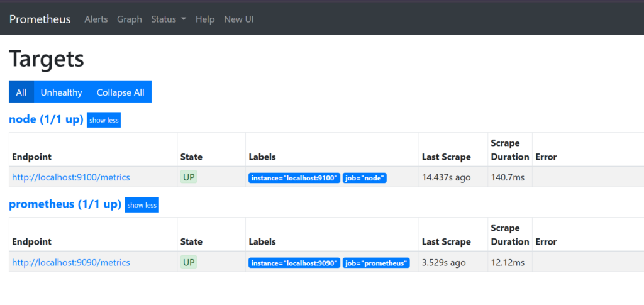Click the job="node" label badge
This screenshot has height=305, width=644.
[365, 178]
